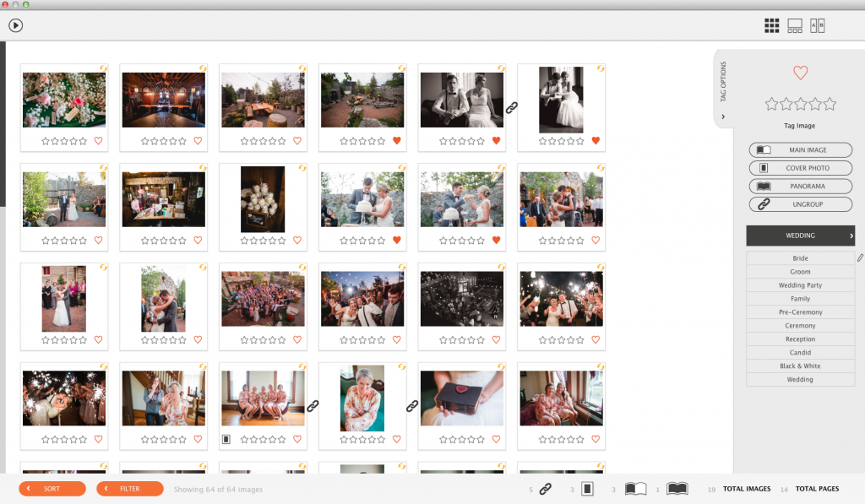The image size is (865, 504).
Task: Select the Groom tag
Action: [800, 272]
